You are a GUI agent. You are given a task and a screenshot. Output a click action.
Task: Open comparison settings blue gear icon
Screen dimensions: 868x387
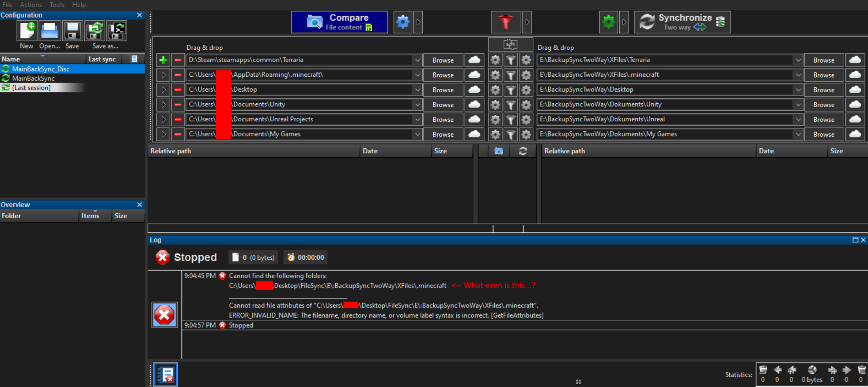coord(403,22)
